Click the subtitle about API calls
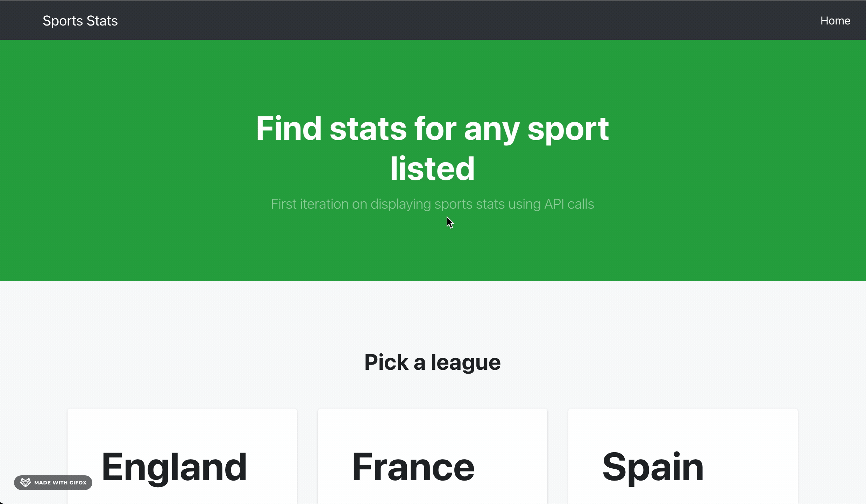 click(432, 204)
